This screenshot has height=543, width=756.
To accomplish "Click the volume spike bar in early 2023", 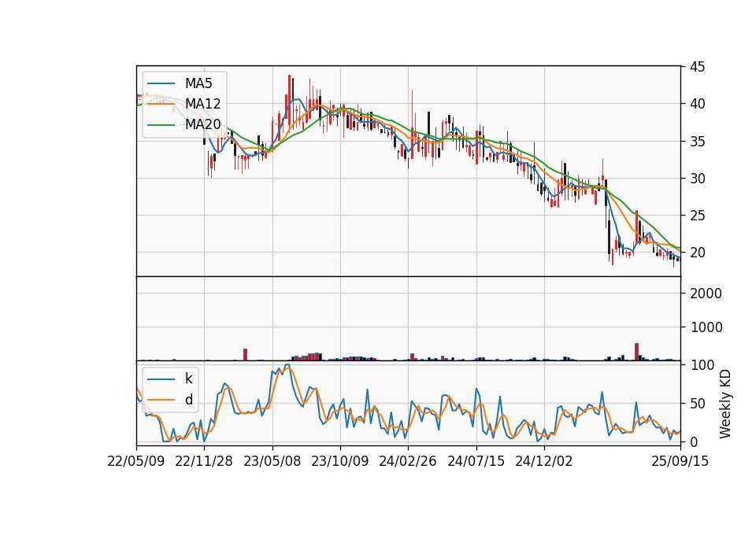I will click(245, 355).
